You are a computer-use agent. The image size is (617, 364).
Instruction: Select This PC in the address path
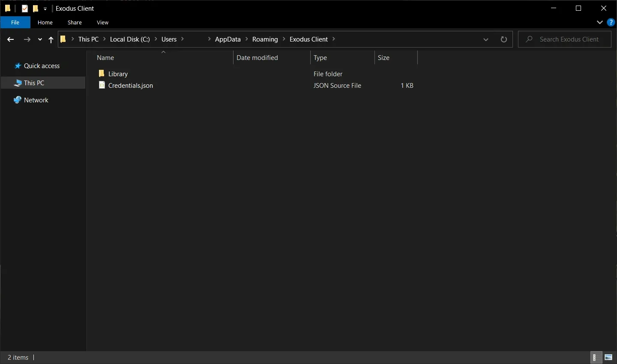pyautogui.click(x=88, y=39)
